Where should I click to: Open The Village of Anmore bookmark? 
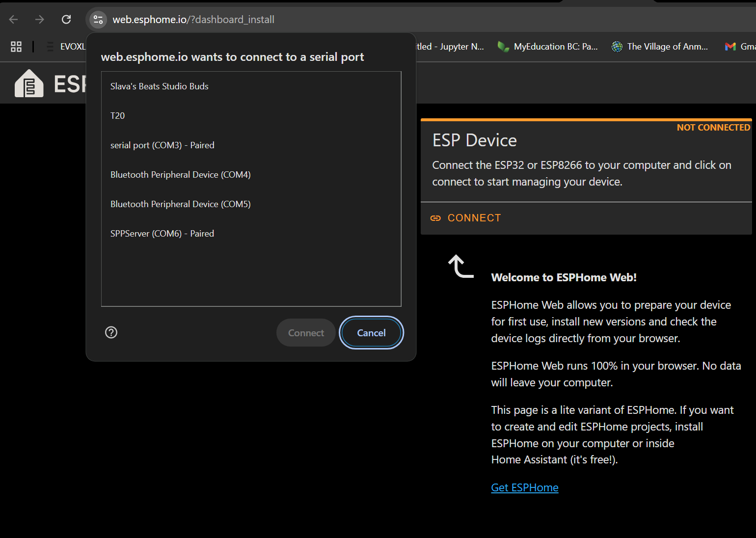(x=660, y=47)
